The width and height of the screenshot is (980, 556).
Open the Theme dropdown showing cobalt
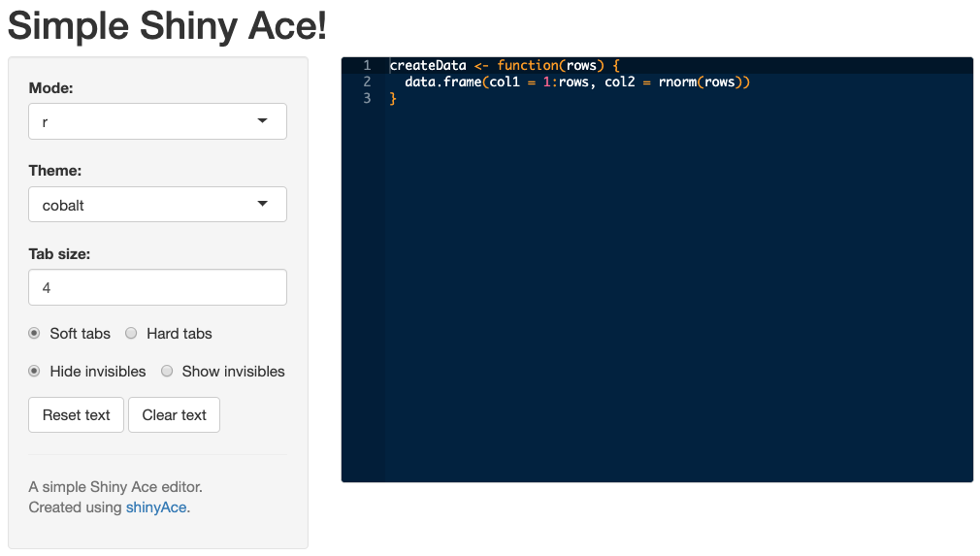[x=157, y=205]
